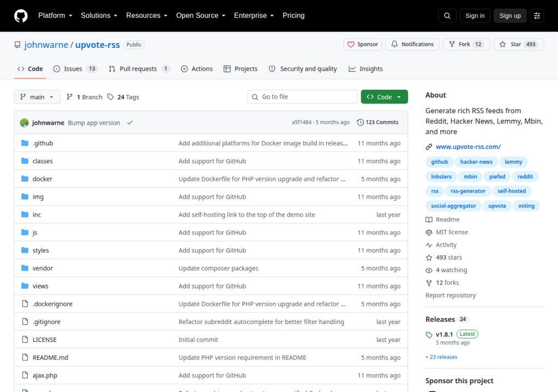Click the vendor folder icon

tap(25, 268)
